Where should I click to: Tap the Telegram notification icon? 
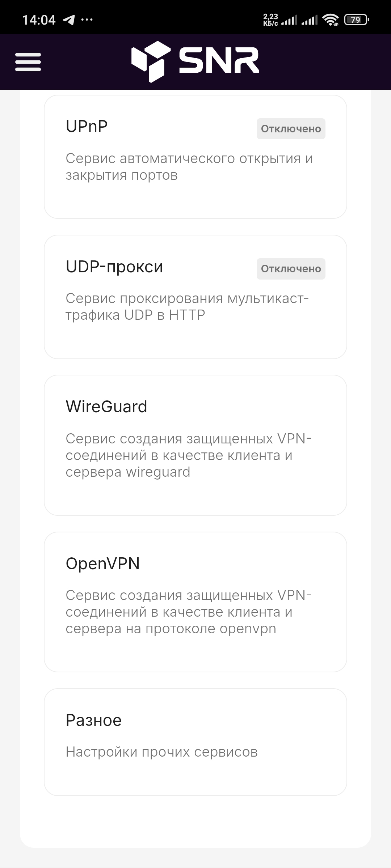(69, 20)
